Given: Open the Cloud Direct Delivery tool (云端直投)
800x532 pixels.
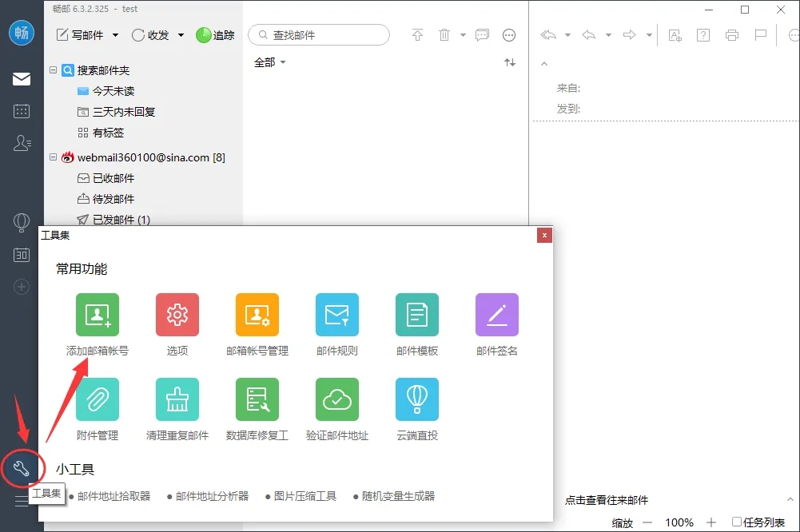Looking at the screenshot, I should 416,399.
